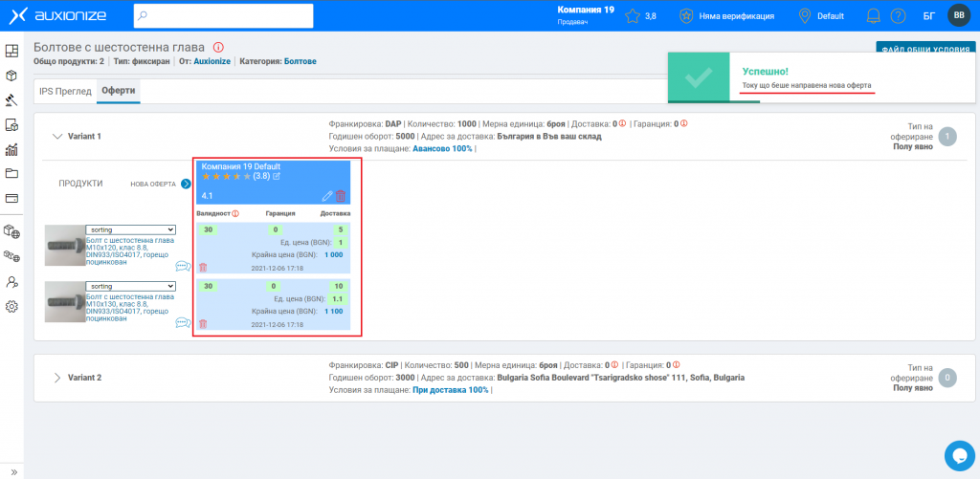
Task: Open the statistics chart sidebar icon
Action: [12, 149]
